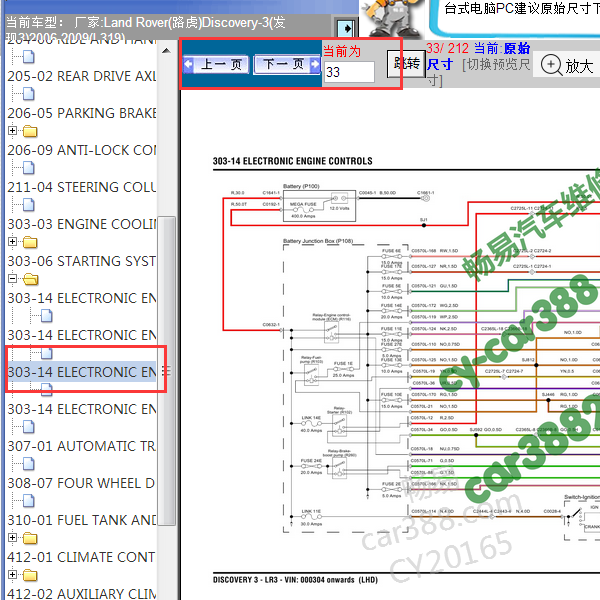Select fourth 303-14 ELECTRONIC ENGINE entry
The width and height of the screenshot is (600, 600).
(82, 409)
